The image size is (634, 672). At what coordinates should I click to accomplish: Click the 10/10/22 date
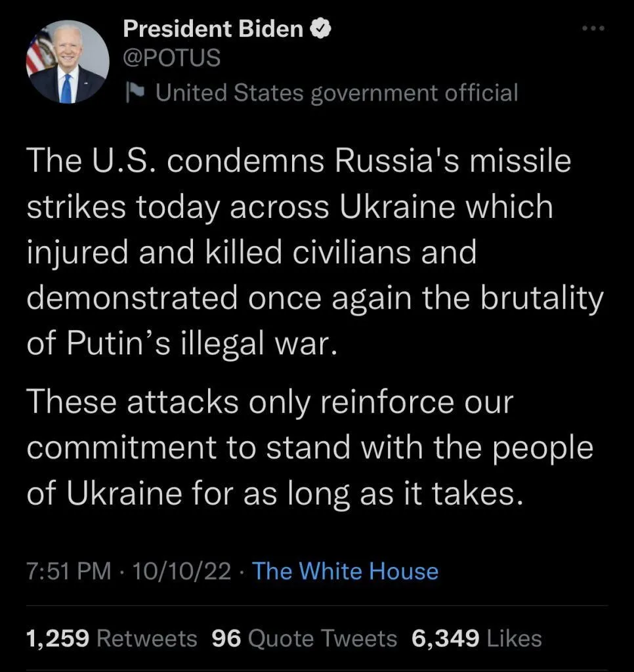pos(182,571)
